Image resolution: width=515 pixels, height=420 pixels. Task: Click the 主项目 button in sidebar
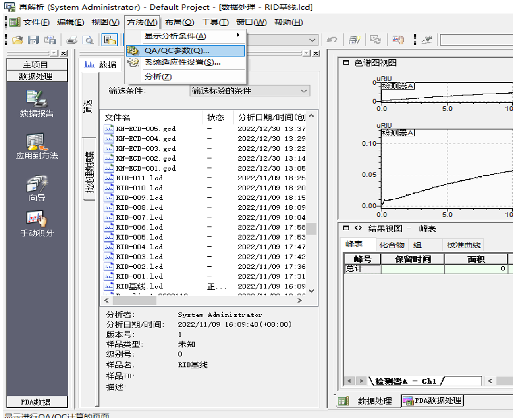(37, 65)
